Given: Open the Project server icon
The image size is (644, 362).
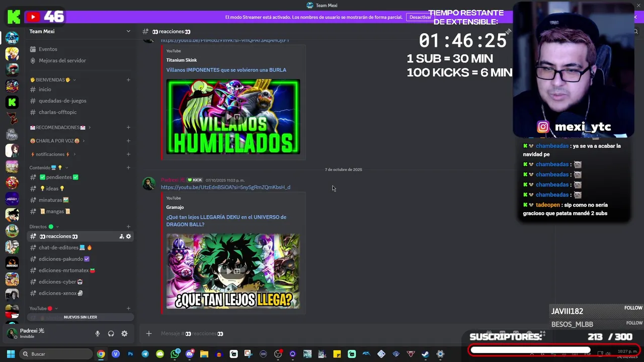Looking at the screenshot, I should click(12, 199).
